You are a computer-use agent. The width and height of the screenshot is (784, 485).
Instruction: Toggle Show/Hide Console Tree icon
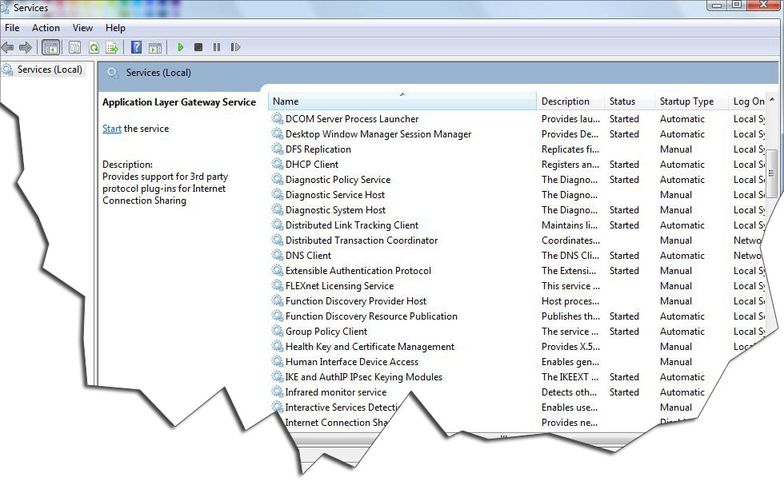pos(51,47)
